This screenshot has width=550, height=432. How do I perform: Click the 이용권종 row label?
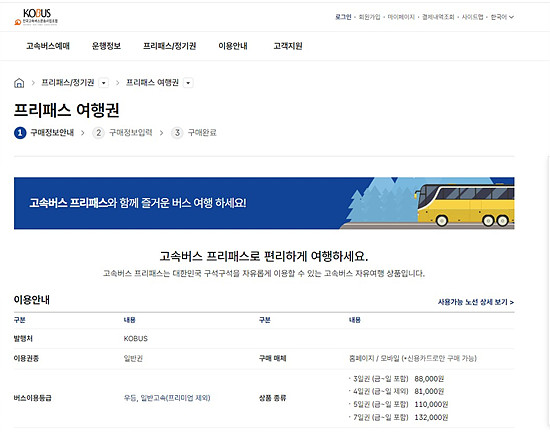pyautogui.click(x=26, y=358)
